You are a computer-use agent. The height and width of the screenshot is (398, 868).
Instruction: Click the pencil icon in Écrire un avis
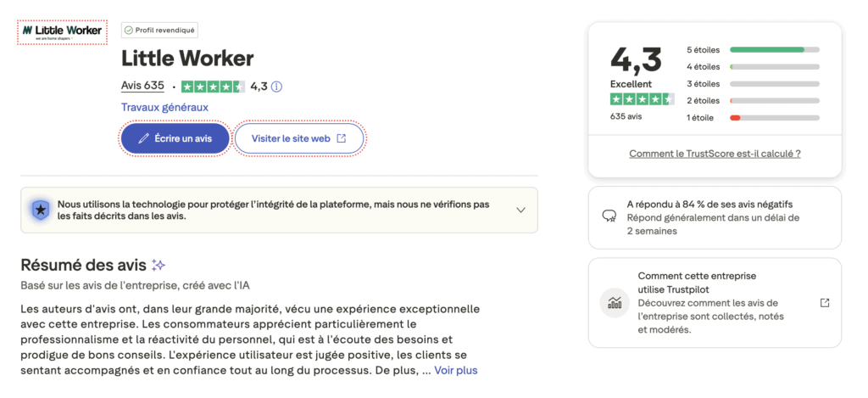(x=144, y=138)
